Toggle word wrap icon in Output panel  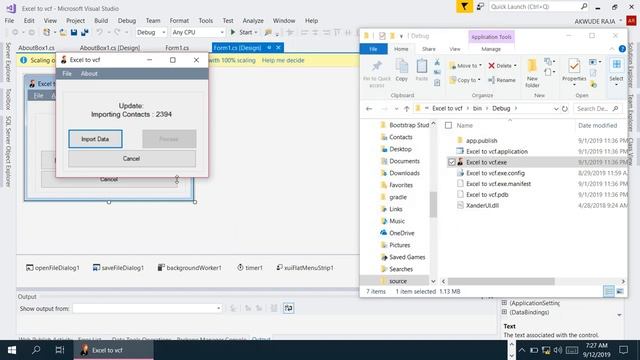(288, 308)
